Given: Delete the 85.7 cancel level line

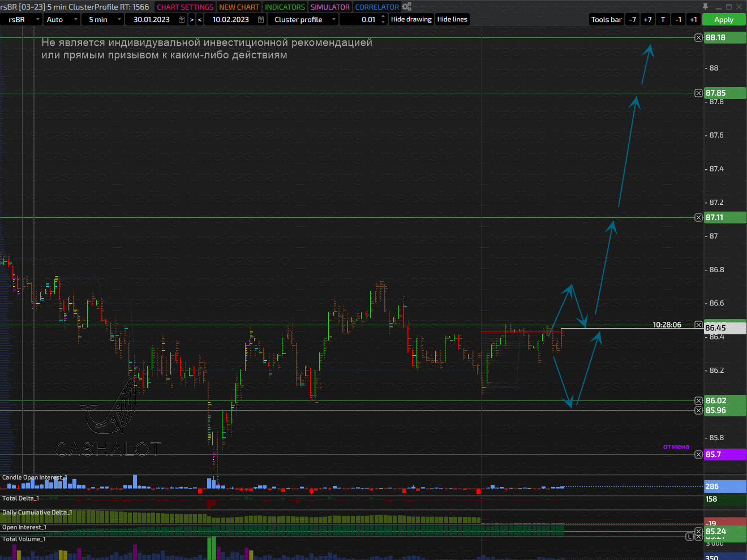Looking at the screenshot, I should point(698,454).
